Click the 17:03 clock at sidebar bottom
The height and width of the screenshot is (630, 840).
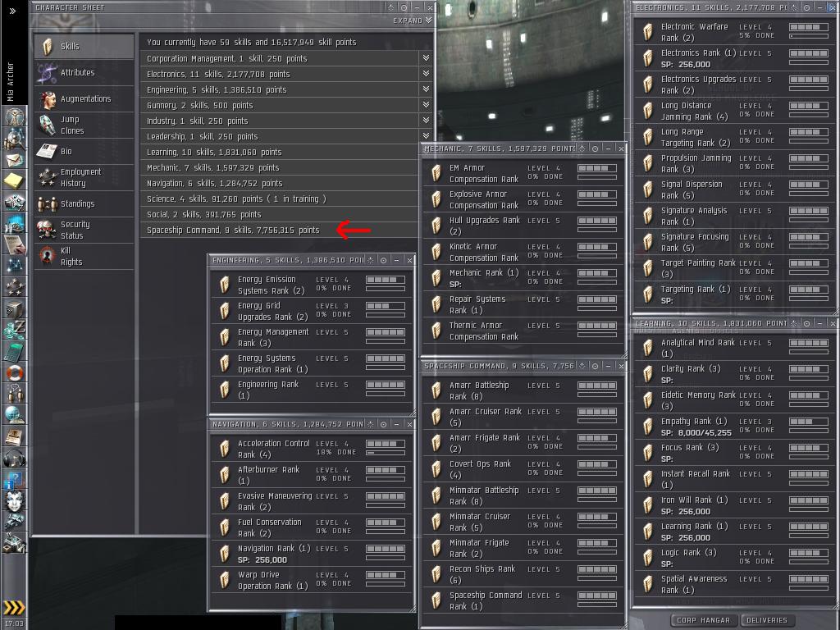pos(14,623)
